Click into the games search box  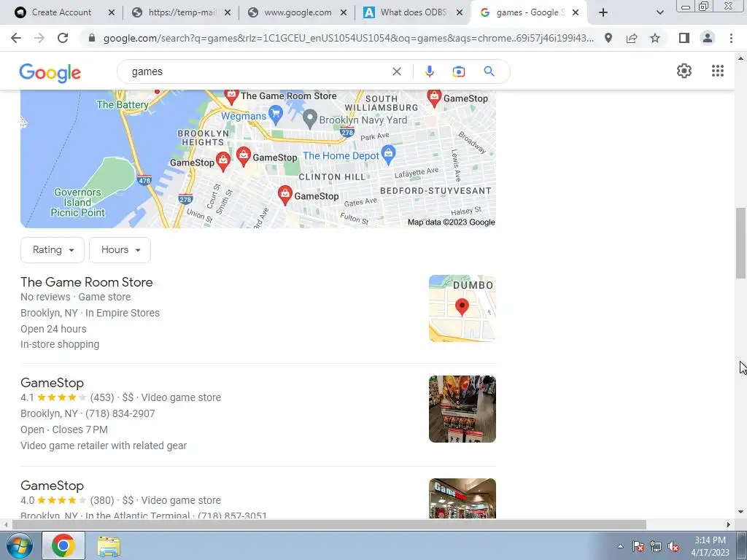pyautogui.click(x=258, y=71)
